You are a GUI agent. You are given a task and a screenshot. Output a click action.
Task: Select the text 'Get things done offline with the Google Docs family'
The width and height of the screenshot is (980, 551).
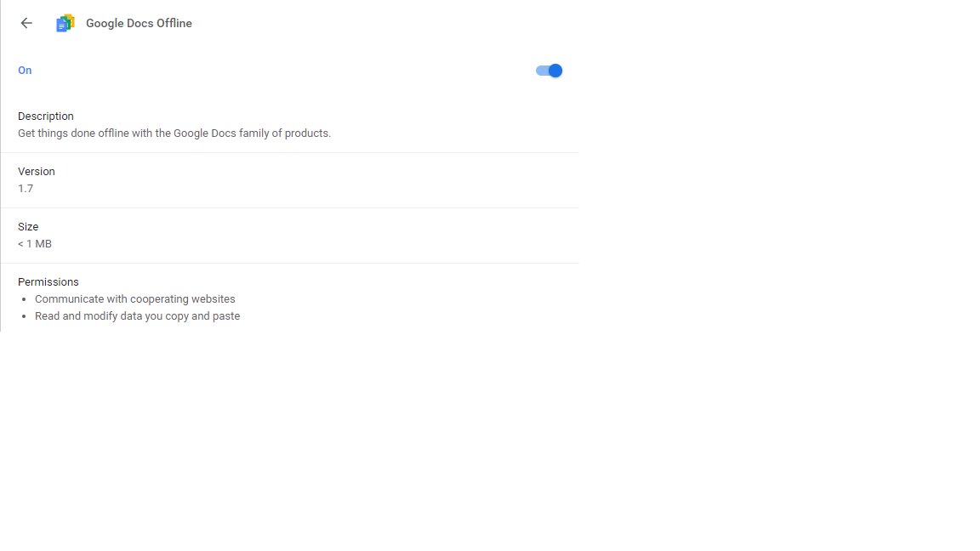pos(143,133)
